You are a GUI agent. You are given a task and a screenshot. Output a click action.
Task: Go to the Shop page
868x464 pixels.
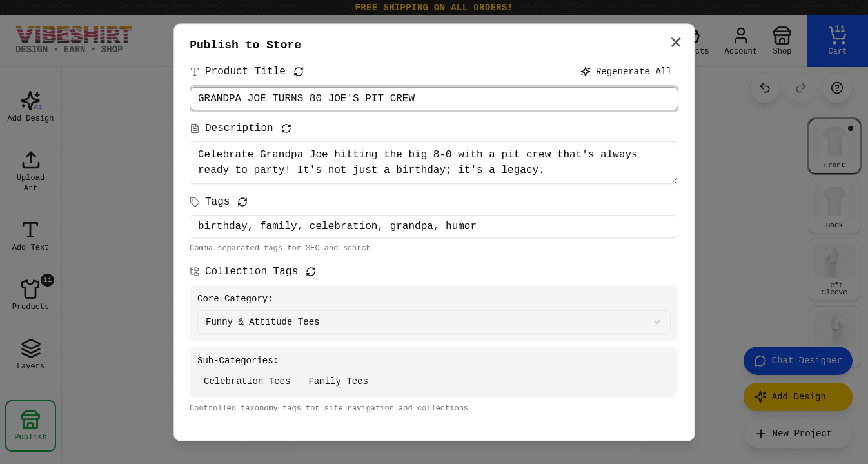point(782,41)
